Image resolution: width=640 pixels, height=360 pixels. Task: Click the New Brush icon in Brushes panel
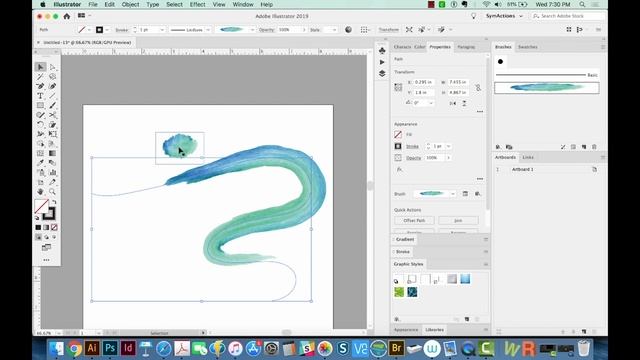coord(584,147)
